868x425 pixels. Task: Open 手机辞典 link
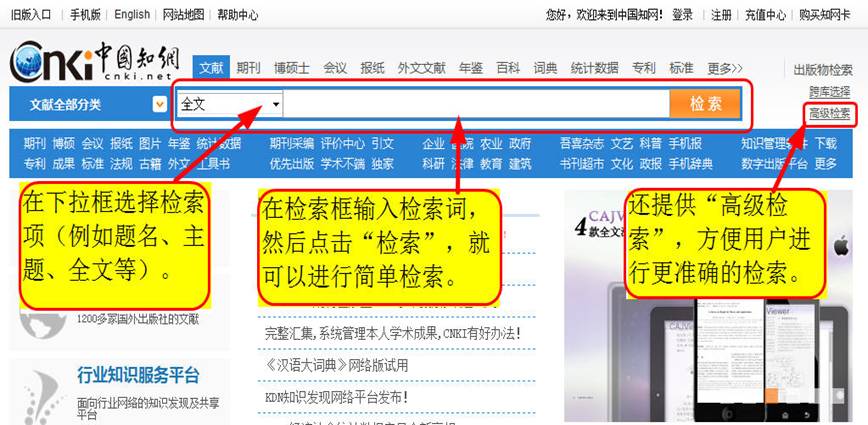point(690,164)
